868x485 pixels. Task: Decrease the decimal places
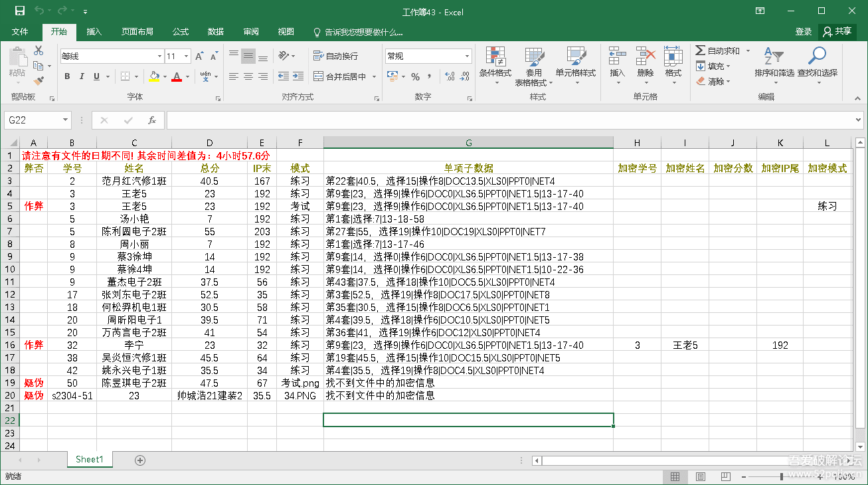[464, 77]
